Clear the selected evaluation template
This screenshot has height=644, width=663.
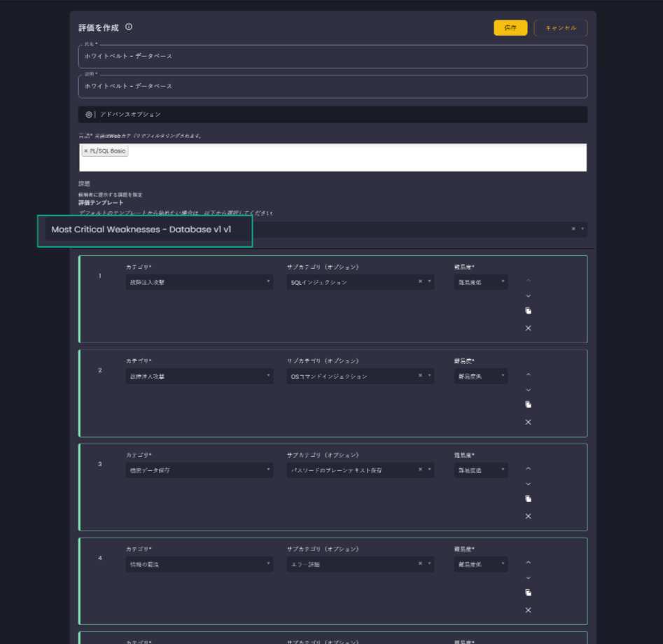[573, 229]
